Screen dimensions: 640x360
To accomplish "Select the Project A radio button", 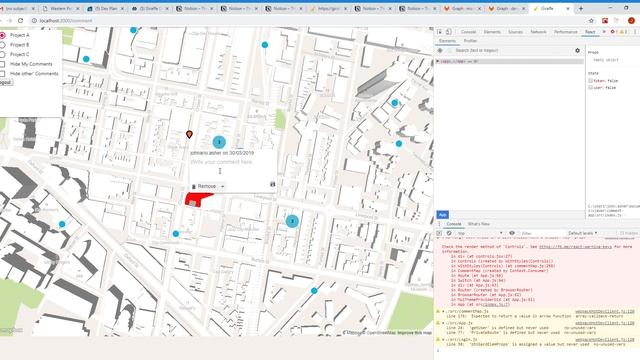I will click(2, 36).
